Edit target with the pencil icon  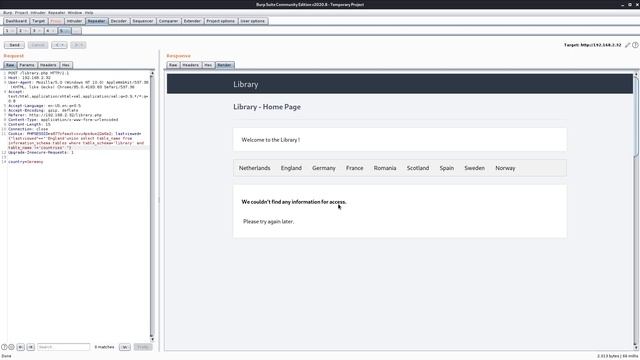pyautogui.click(x=628, y=45)
